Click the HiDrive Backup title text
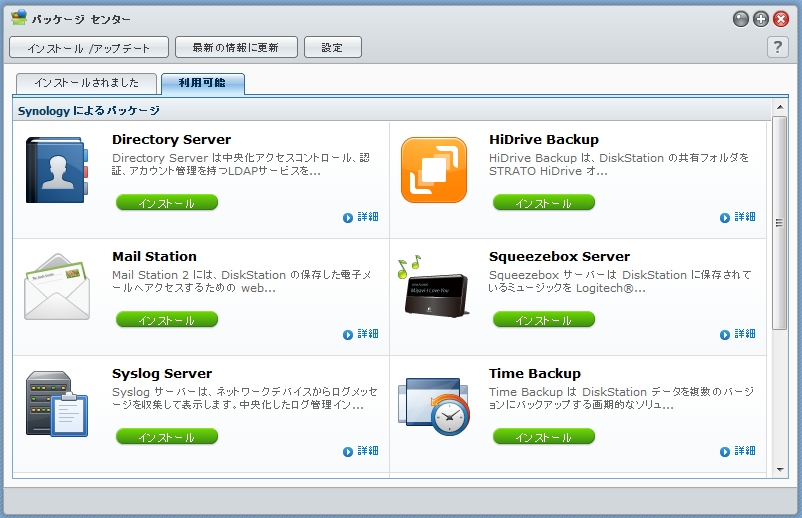The width and height of the screenshot is (802, 518). [544, 140]
